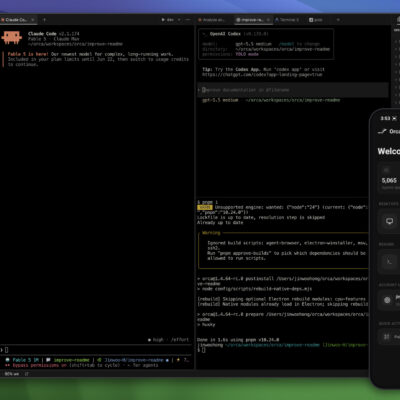Open the Terminal 3 tab
Viewport: 400px width, 400px height.
(287, 20)
